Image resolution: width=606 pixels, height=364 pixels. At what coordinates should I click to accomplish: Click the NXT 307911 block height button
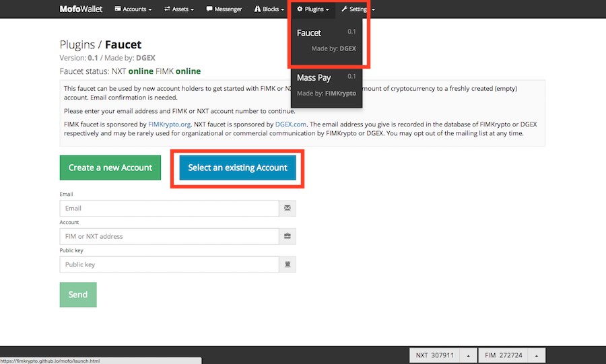pos(434,355)
